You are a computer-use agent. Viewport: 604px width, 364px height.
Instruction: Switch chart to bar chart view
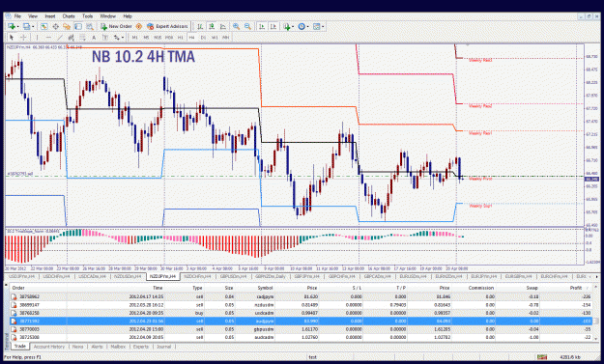point(200,26)
